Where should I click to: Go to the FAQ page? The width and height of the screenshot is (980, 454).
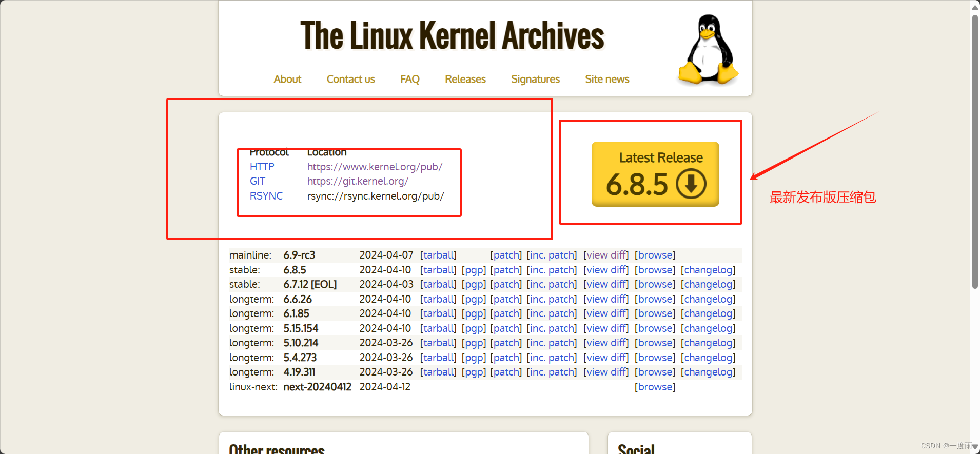coord(410,79)
